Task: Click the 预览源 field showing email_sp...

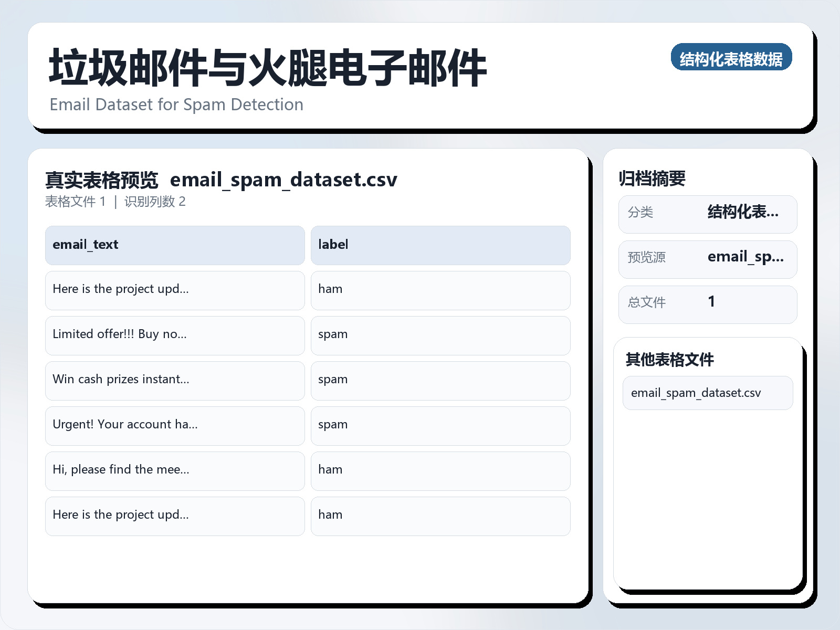Action: [x=745, y=258]
